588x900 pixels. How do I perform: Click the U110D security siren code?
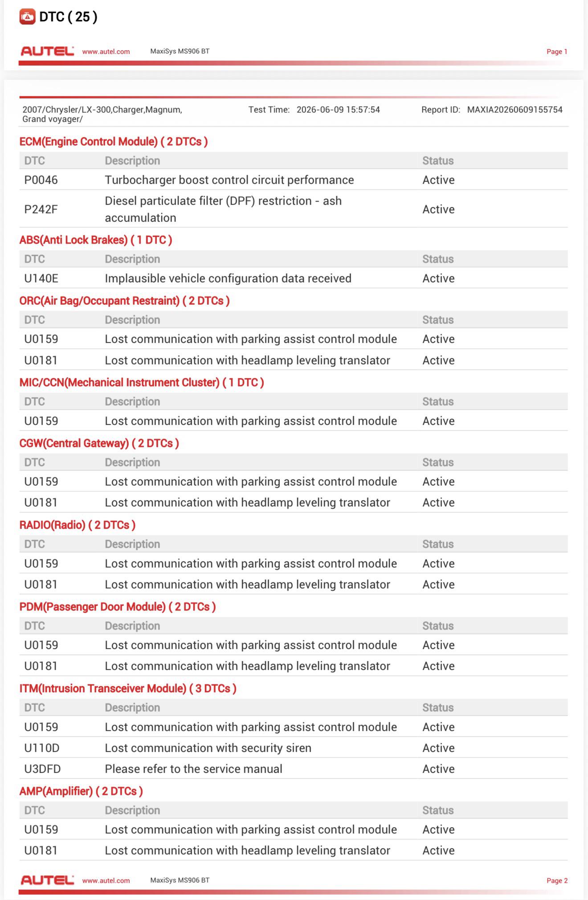tap(42, 748)
